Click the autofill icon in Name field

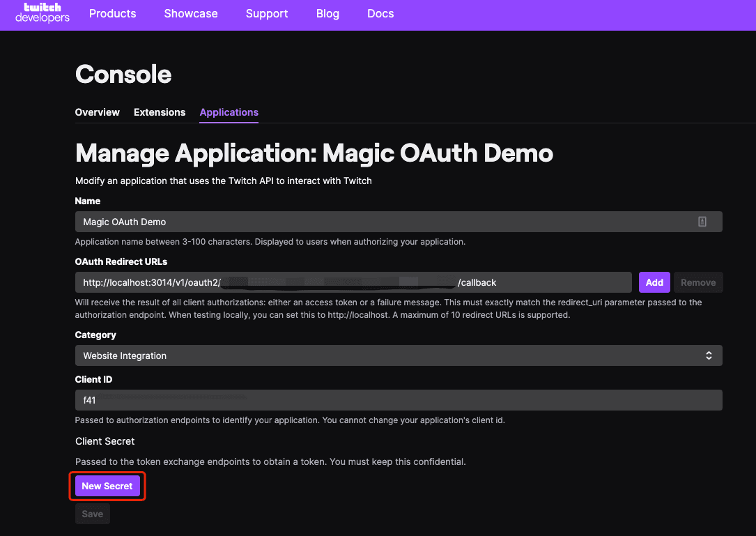[x=702, y=222]
